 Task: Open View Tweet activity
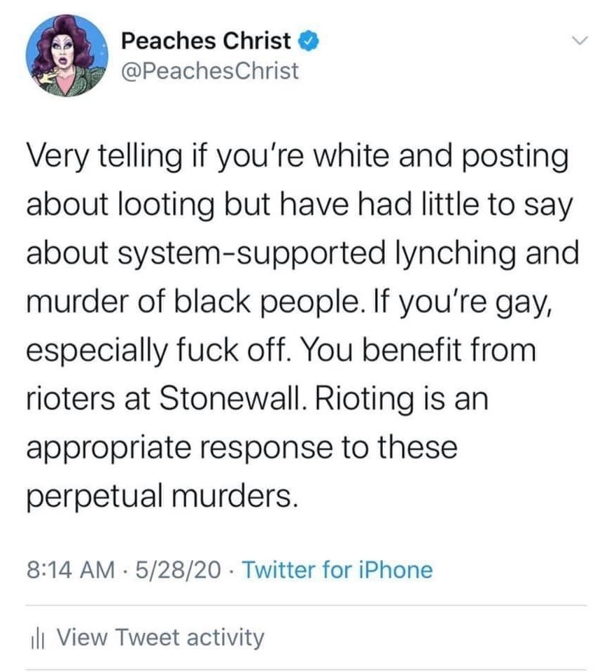coord(160,638)
